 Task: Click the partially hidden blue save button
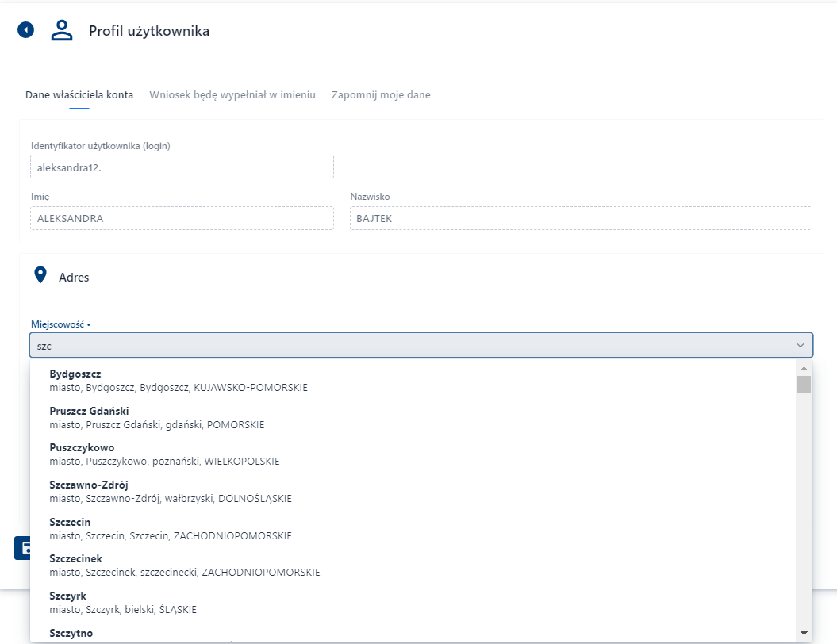pos(22,547)
